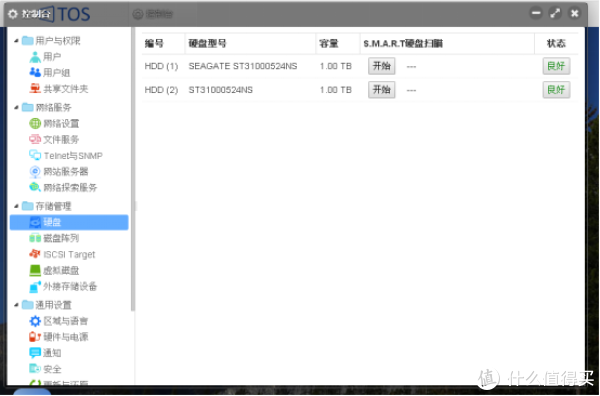Maximize the 控制台 window
This screenshot has width=600, height=396.
pos(555,13)
